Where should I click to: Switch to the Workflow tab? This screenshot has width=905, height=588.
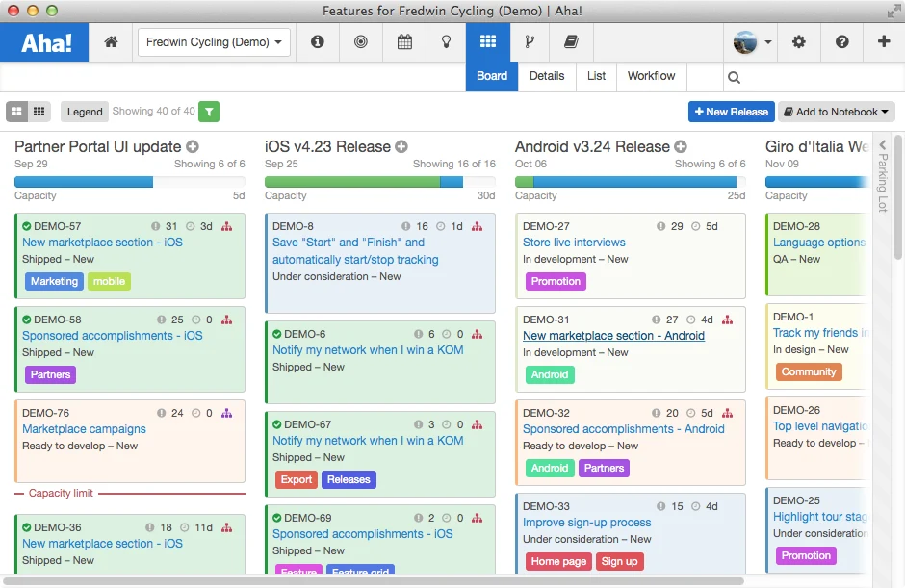point(651,76)
